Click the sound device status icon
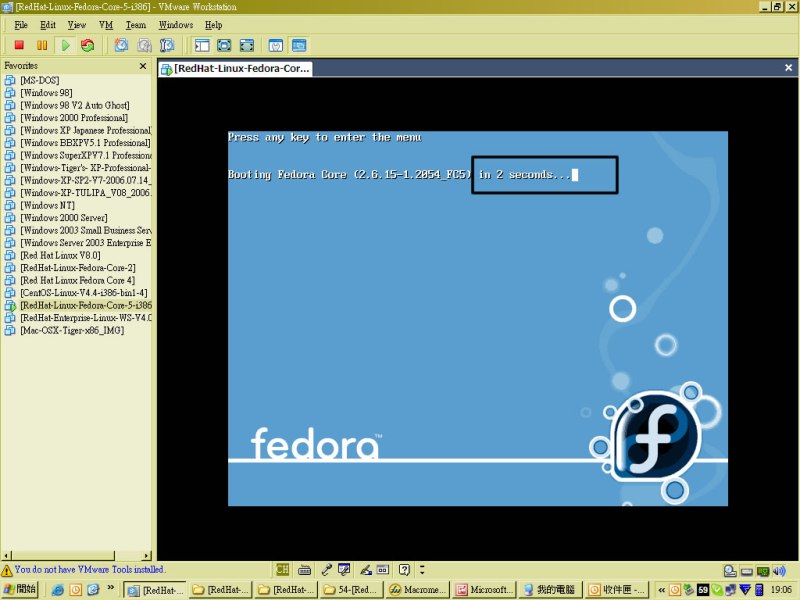Viewport: 800px width, 600px height. (x=780, y=571)
